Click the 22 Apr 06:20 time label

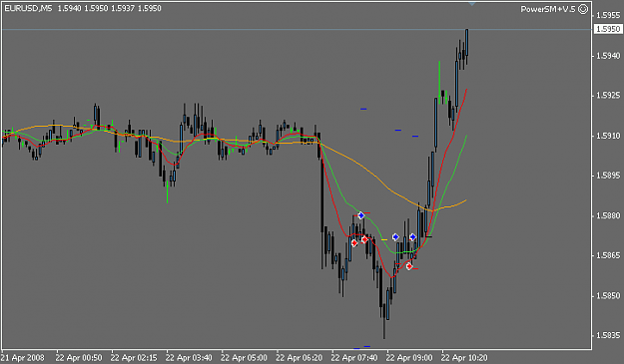pos(299,358)
